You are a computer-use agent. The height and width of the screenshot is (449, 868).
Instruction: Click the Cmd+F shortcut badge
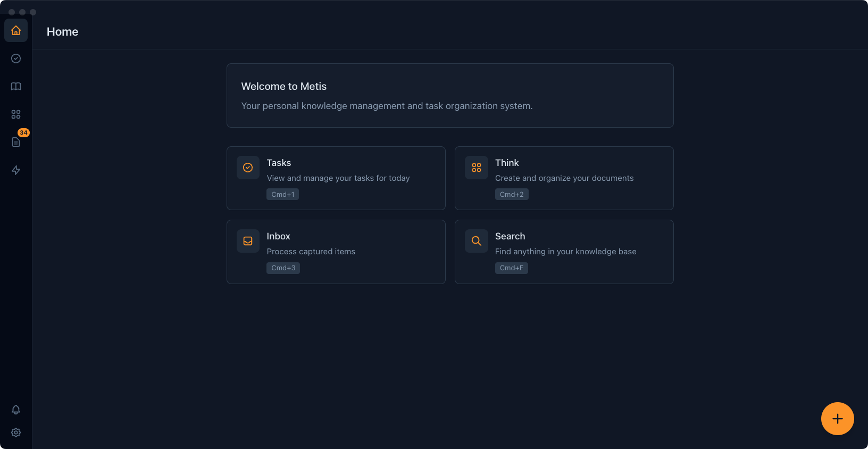click(512, 268)
